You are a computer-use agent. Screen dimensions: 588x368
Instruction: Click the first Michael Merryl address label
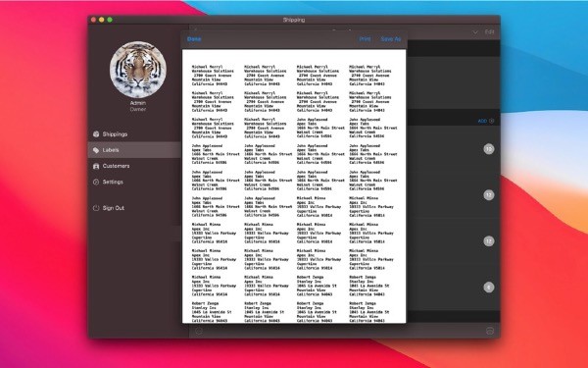click(213, 76)
